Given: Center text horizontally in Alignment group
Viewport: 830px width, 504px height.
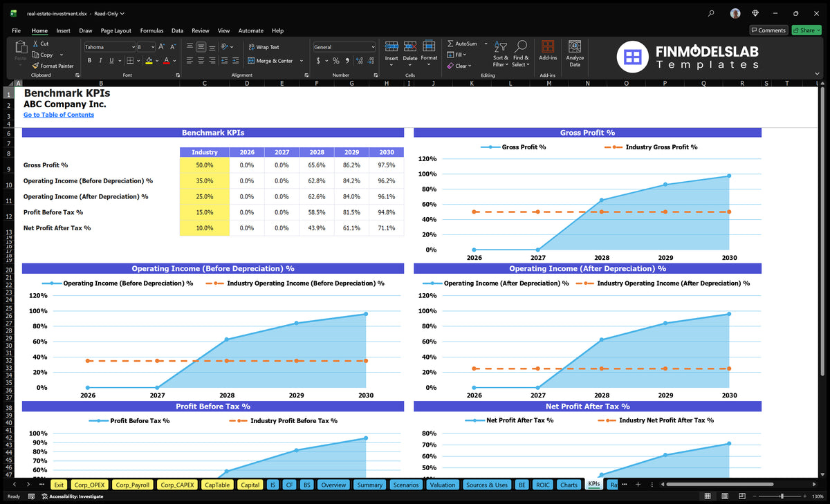Looking at the screenshot, I should pos(201,61).
